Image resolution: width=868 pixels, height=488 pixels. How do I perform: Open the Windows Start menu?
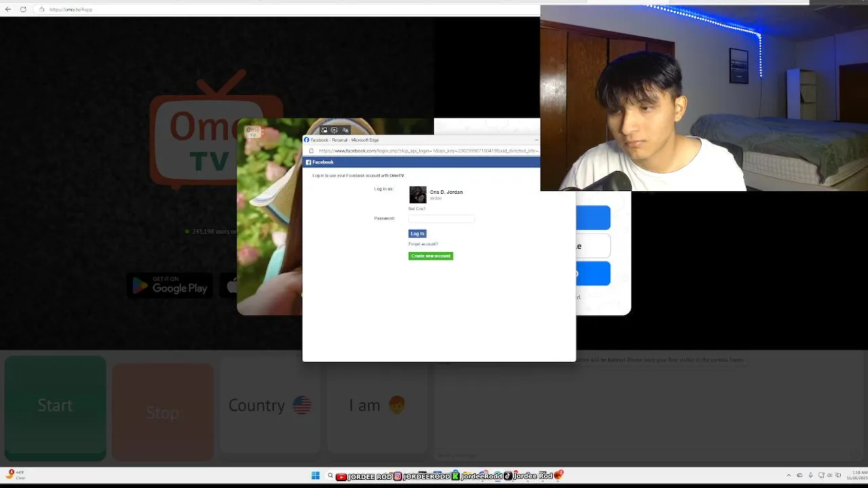tap(315, 476)
